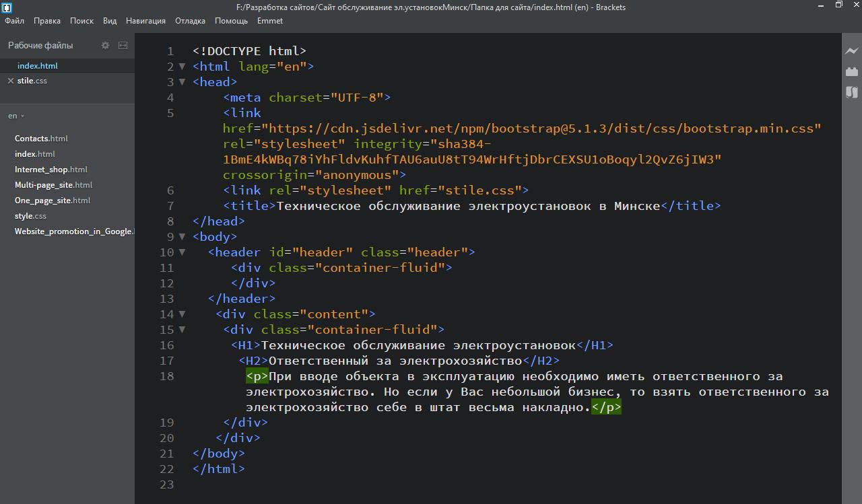The height and width of the screenshot is (504, 862).
Task: Fold the head section on line 3
Action: pyautogui.click(x=182, y=81)
